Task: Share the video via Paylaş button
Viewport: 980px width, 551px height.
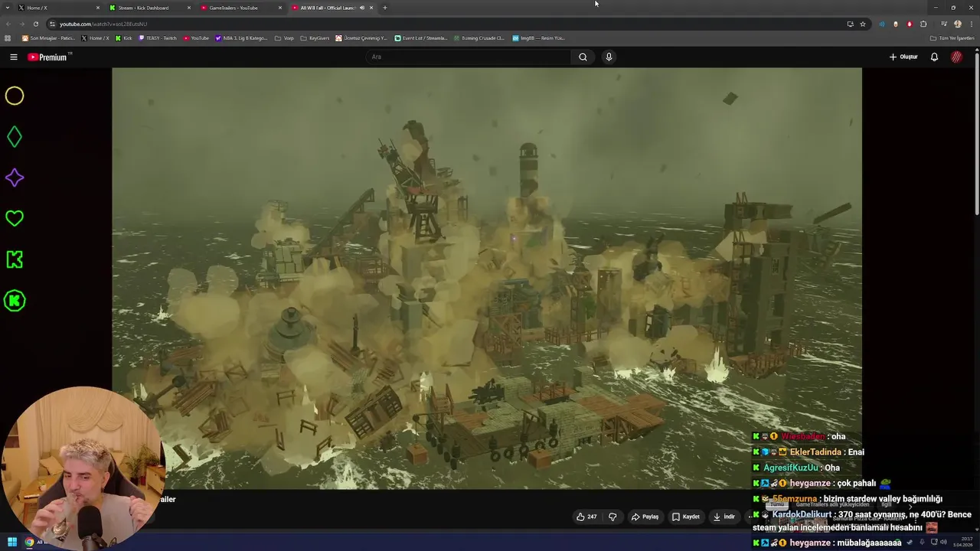Action: click(x=645, y=517)
